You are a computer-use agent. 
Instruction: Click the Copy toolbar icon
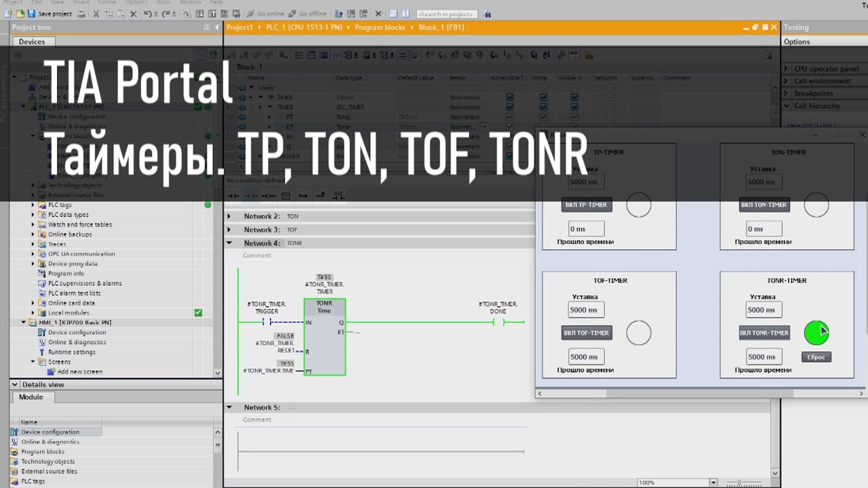click(109, 14)
